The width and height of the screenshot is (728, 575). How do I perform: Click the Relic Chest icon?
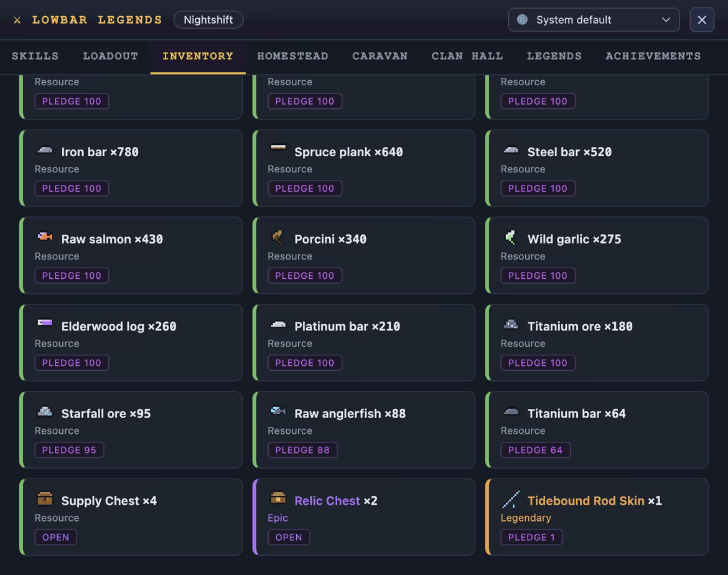(278, 498)
